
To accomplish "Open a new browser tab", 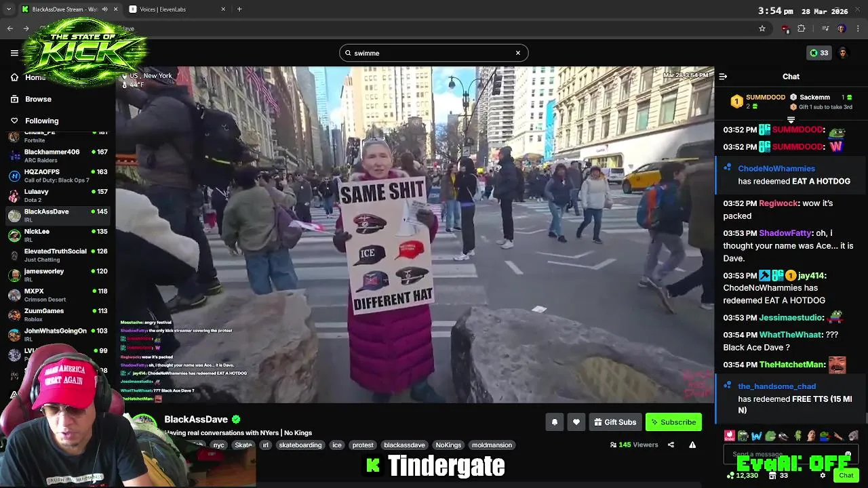I will [239, 9].
